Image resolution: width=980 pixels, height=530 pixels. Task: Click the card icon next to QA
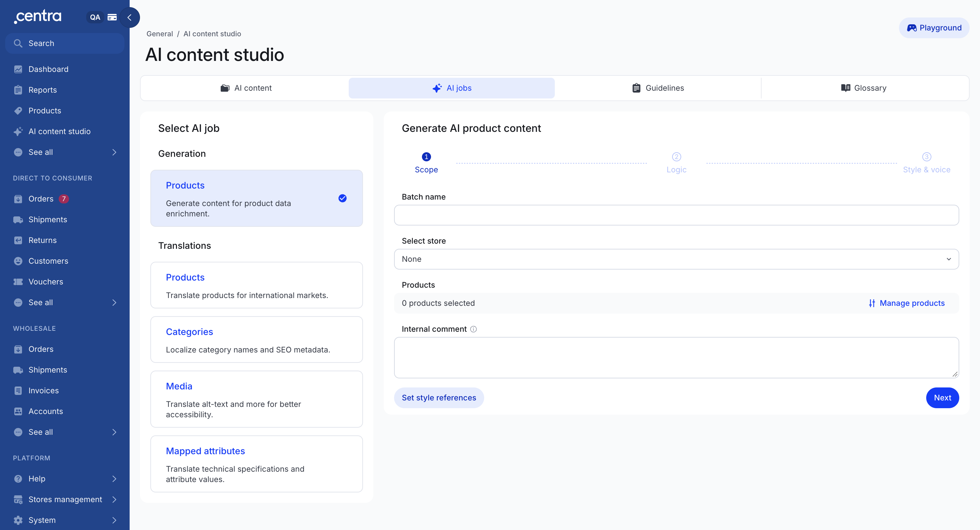click(x=112, y=17)
